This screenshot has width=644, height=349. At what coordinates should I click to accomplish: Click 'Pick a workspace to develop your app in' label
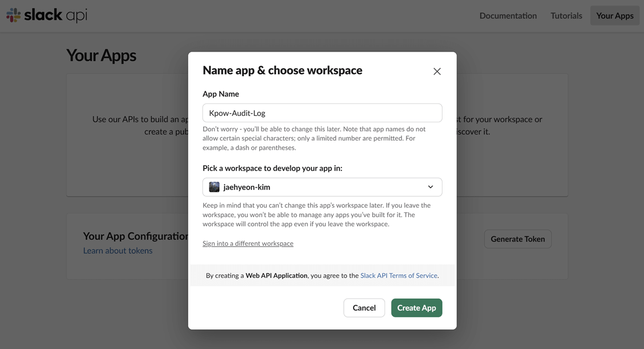click(x=272, y=168)
